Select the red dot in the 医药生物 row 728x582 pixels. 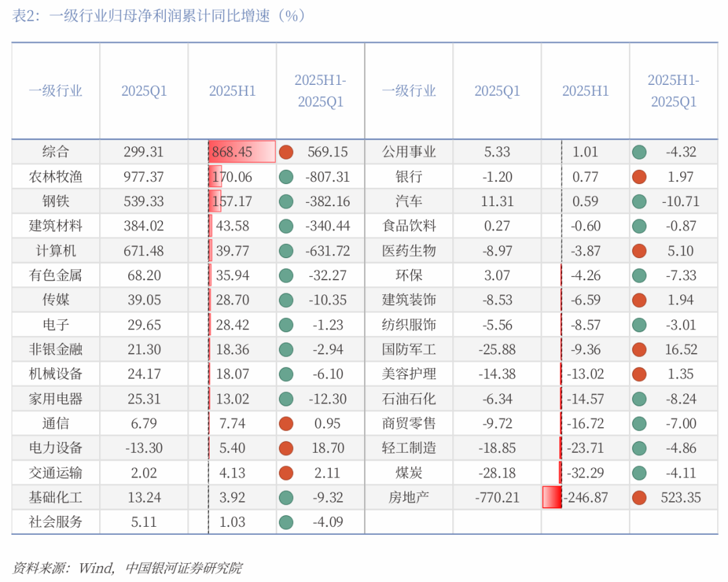(639, 251)
